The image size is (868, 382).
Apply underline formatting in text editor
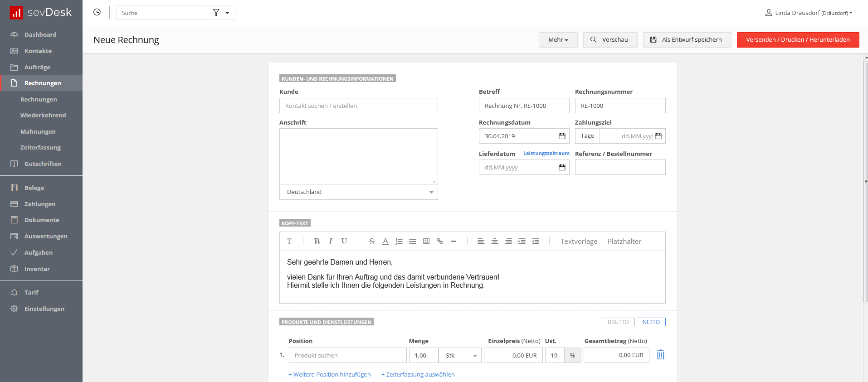click(344, 242)
